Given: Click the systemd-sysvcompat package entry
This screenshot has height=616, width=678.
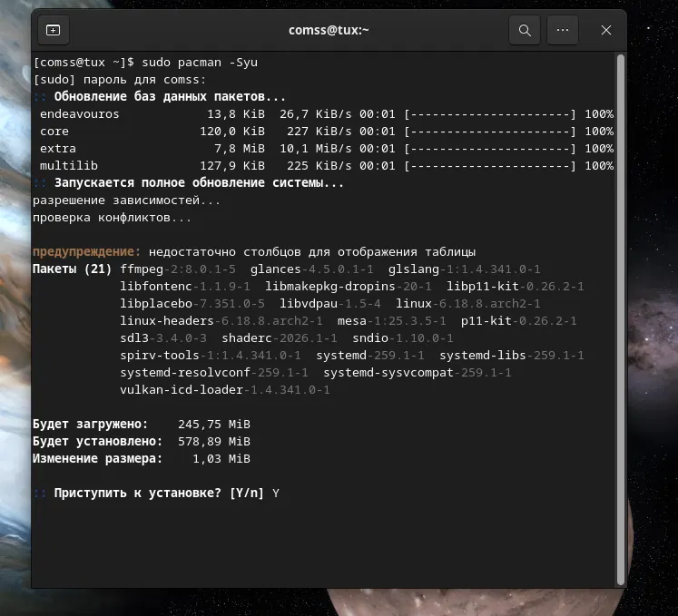Looking at the screenshot, I should pos(417,372).
